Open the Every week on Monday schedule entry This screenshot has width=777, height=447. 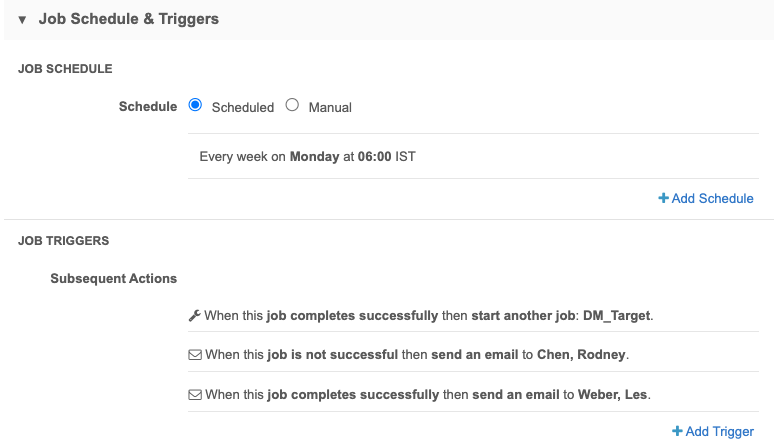[307, 156]
